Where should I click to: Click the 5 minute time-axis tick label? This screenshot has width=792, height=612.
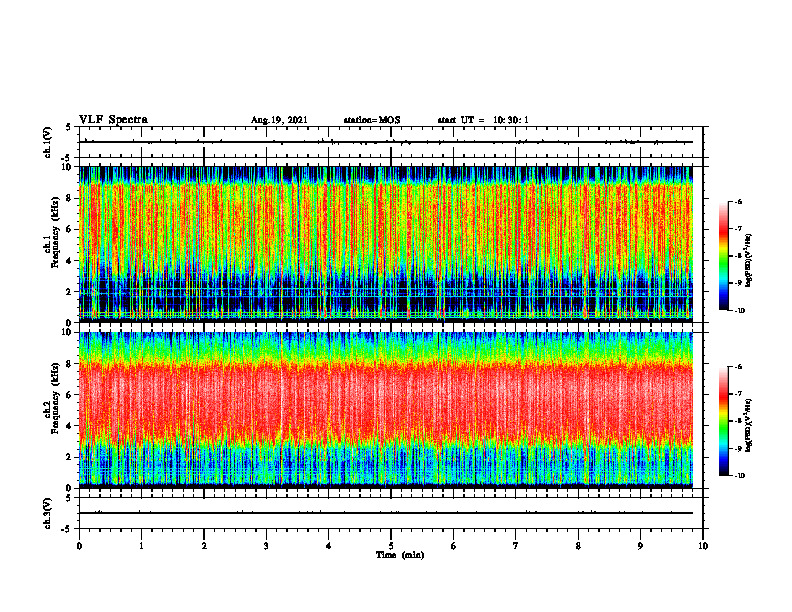(x=391, y=546)
